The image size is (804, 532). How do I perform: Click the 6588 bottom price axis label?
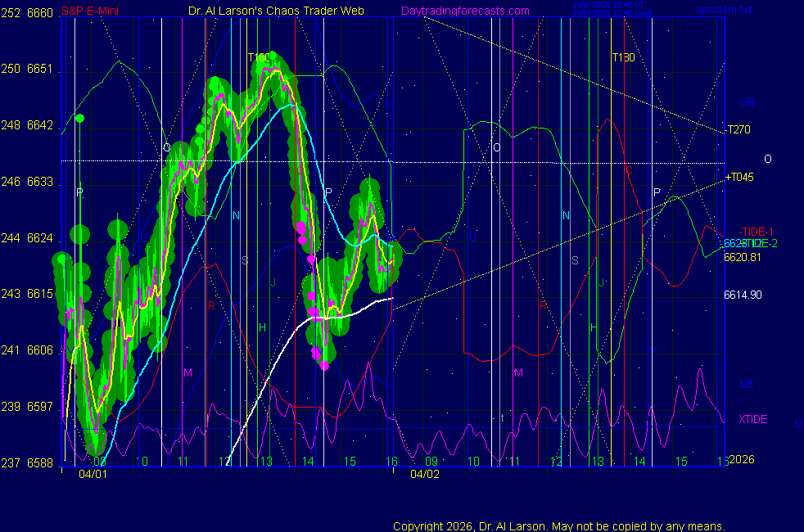pyautogui.click(x=40, y=462)
